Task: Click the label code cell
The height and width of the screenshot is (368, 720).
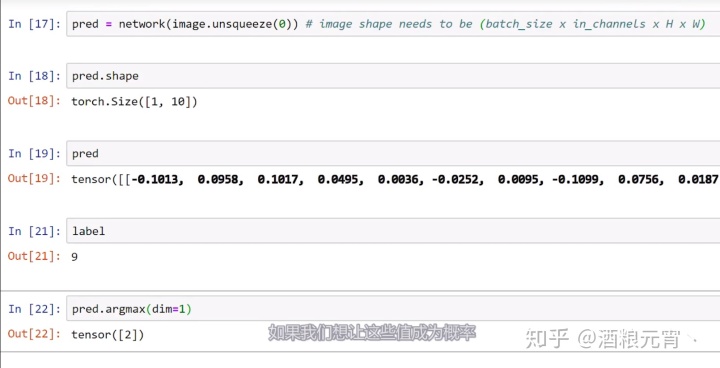Action: click(x=393, y=231)
